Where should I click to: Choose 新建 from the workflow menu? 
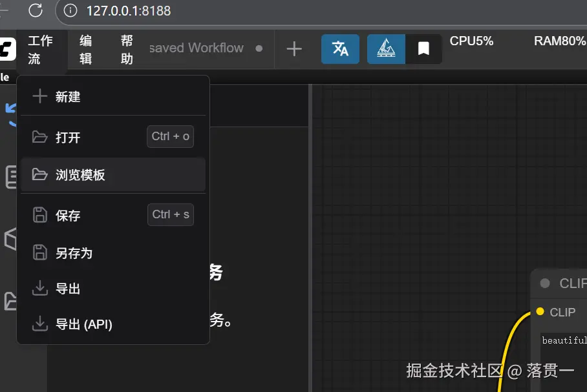point(113,96)
